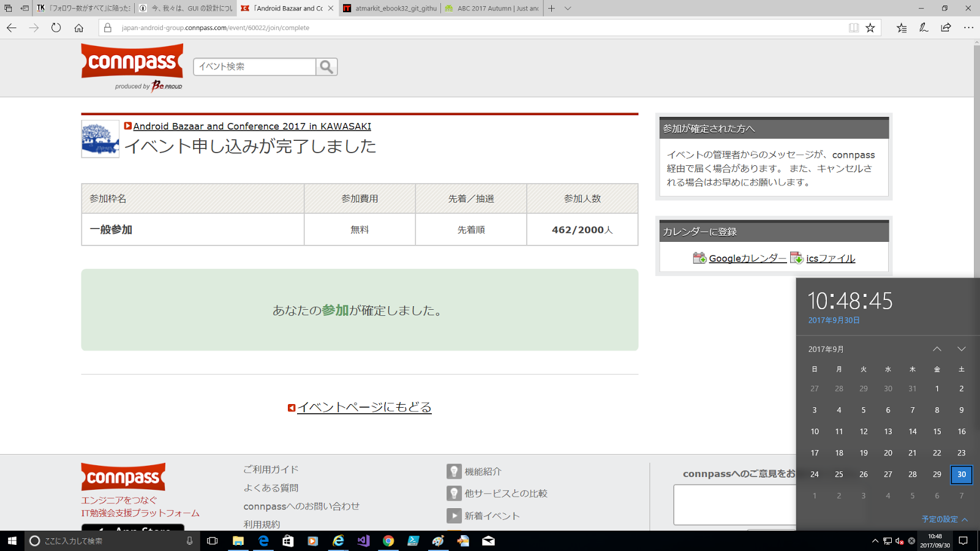980x551 pixels.
Task: Click the taskbar clock 10:48
Action: (935, 541)
